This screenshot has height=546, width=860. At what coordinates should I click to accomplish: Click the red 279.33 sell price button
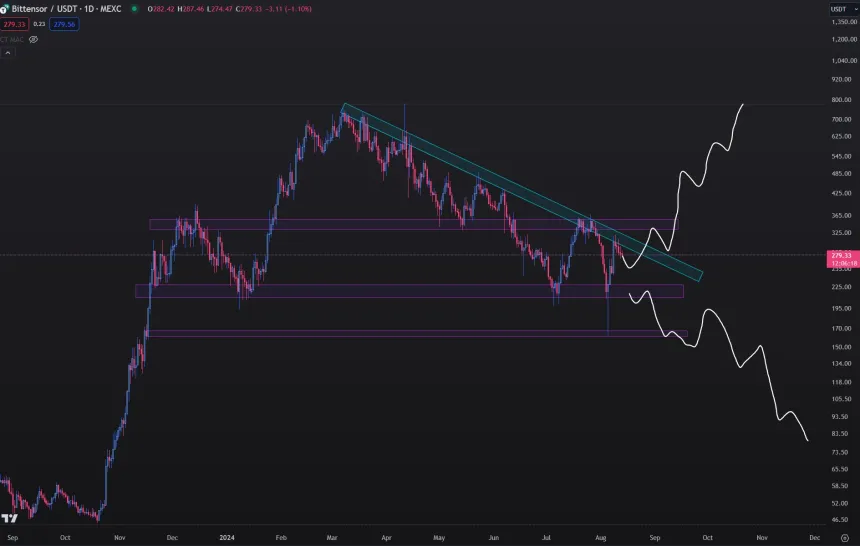13,24
